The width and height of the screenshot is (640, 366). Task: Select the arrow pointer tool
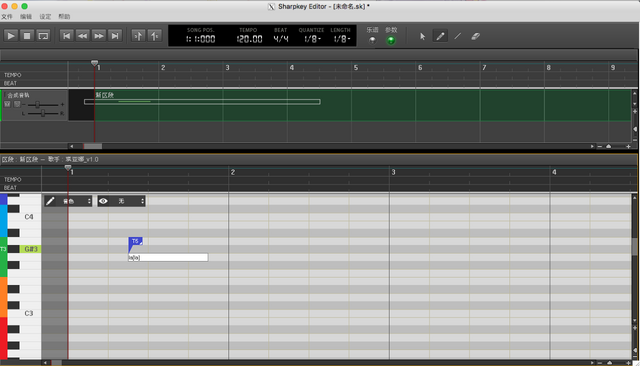[422, 36]
